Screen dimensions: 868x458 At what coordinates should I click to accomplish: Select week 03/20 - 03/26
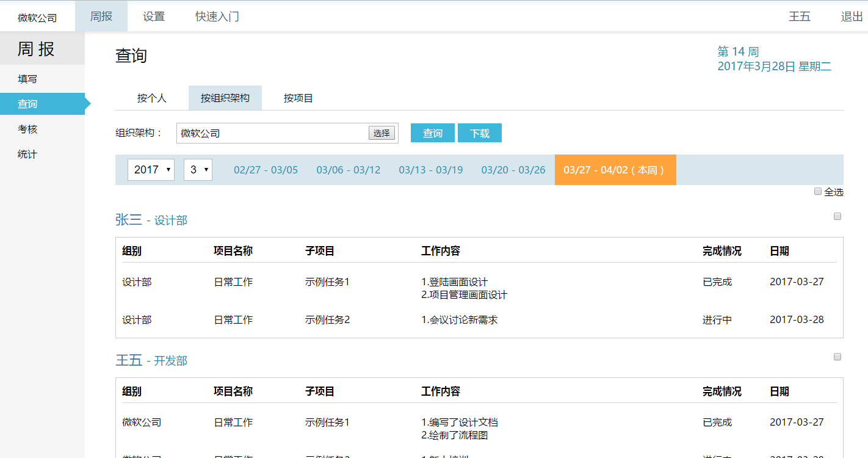coord(513,170)
